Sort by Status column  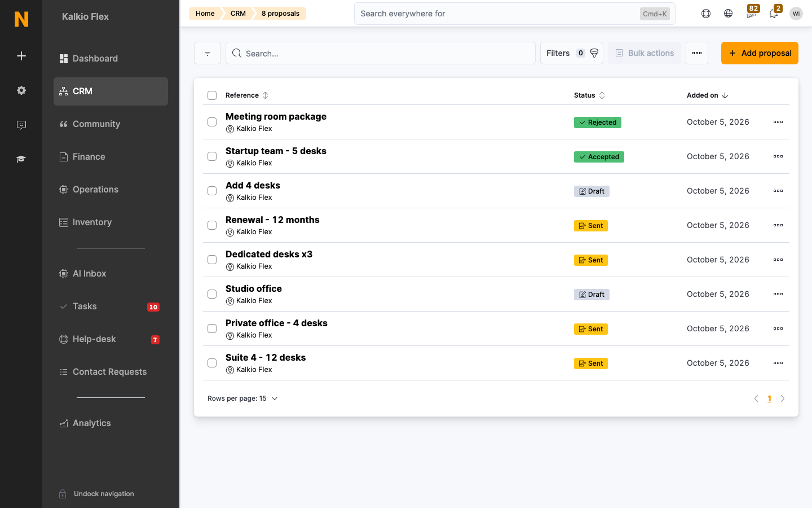pyautogui.click(x=589, y=95)
